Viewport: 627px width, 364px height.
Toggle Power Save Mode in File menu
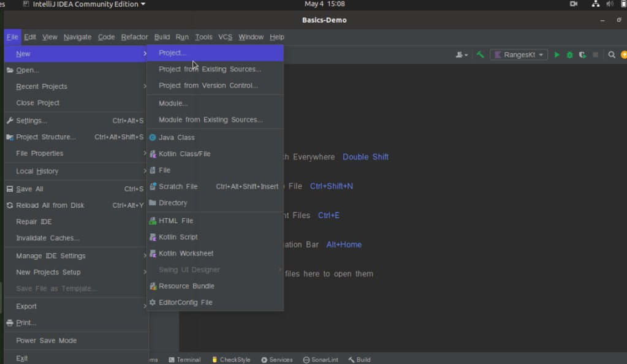pyautogui.click(x=47, y=340)
